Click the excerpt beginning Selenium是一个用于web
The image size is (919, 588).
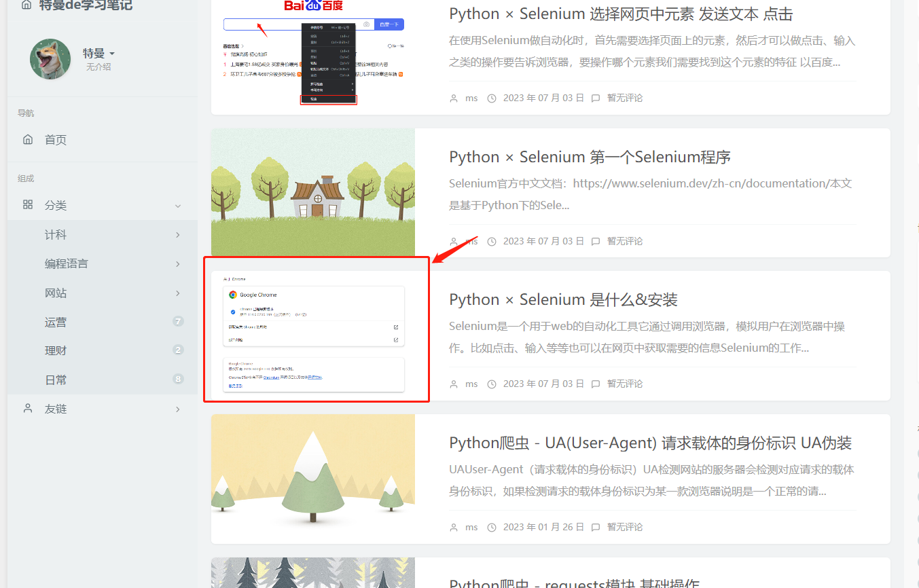(x=647, y=337)
